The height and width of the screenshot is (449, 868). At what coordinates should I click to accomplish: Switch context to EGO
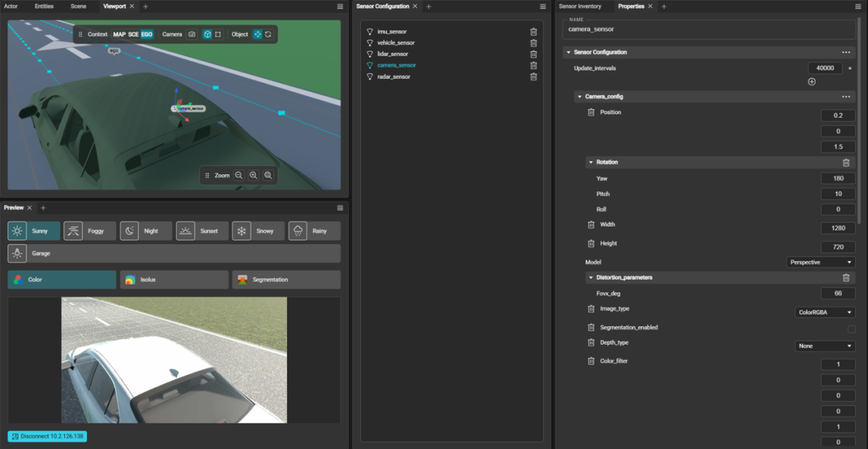pos(147,35)
